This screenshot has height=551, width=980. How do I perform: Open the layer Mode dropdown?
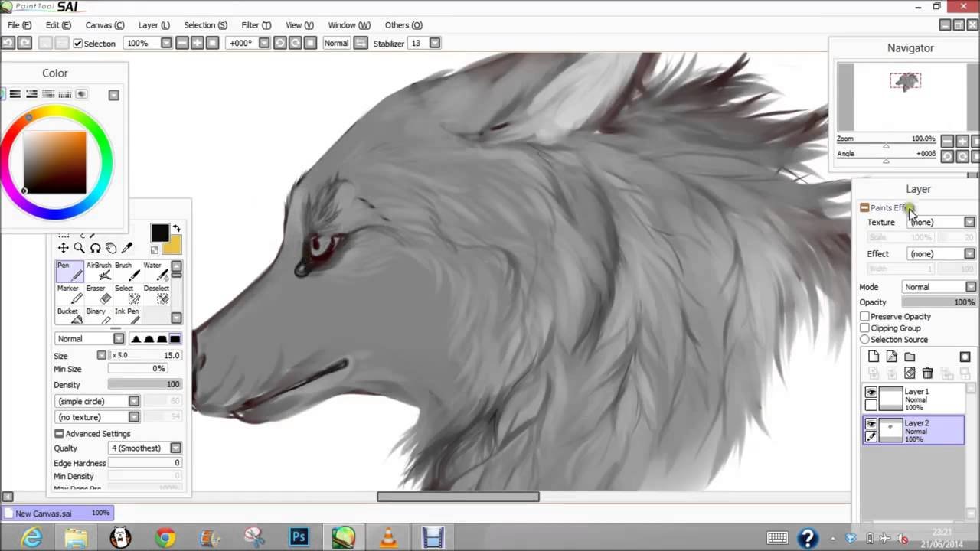click(x=970, y=287)
